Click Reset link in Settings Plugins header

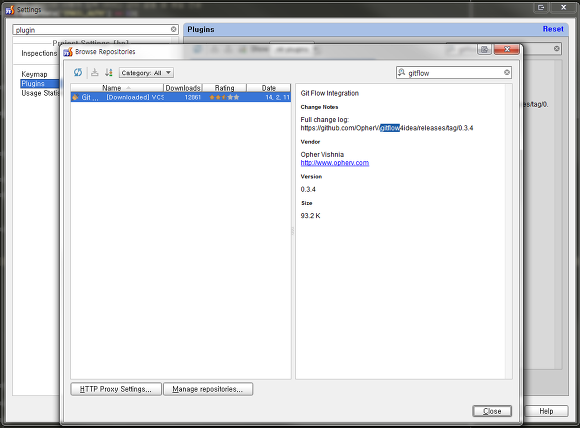pyautogui.click(x=553, y=29)
